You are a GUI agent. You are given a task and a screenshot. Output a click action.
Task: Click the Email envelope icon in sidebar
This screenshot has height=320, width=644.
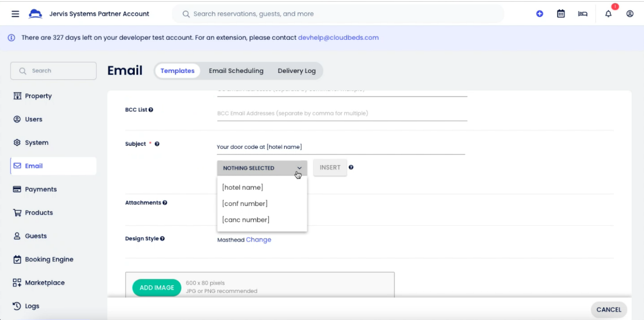click(17, 166)
